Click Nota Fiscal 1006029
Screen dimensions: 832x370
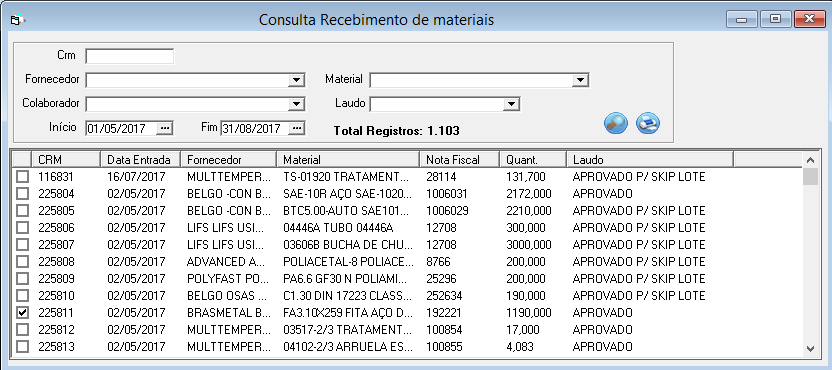tap(447, 211)
